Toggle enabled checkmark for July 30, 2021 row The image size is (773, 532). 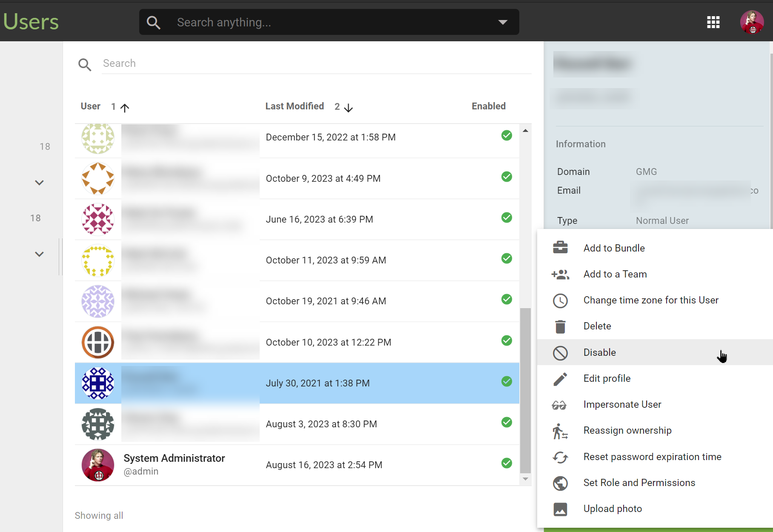pyautogui.click(x=507, y=381)
